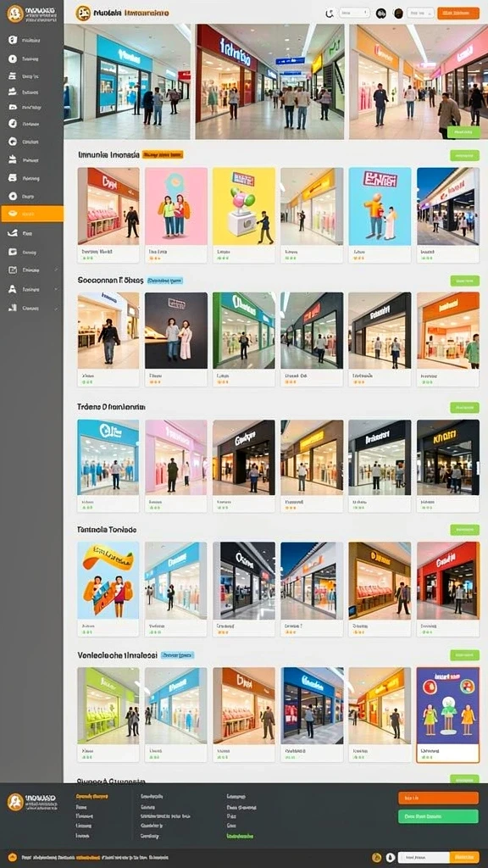
Task: Click the orange circle icon in bottom status bar
Action: [x=377, y=858]
